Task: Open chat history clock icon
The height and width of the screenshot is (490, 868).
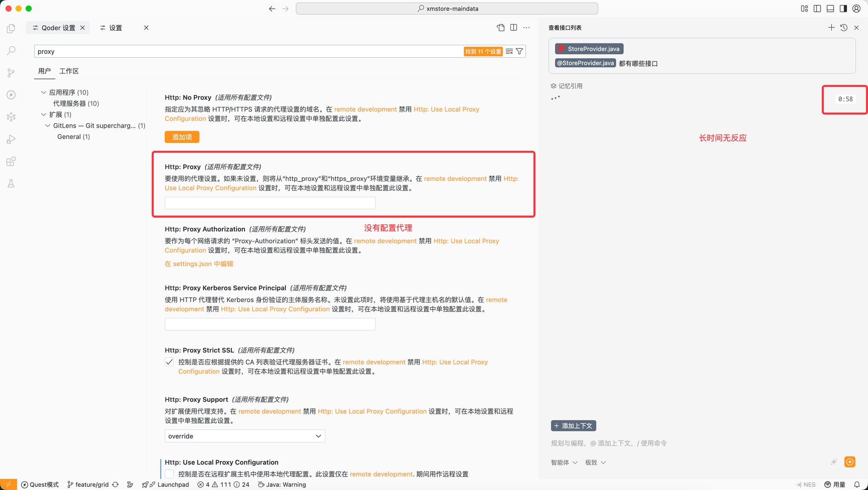Action: (844, 28)
